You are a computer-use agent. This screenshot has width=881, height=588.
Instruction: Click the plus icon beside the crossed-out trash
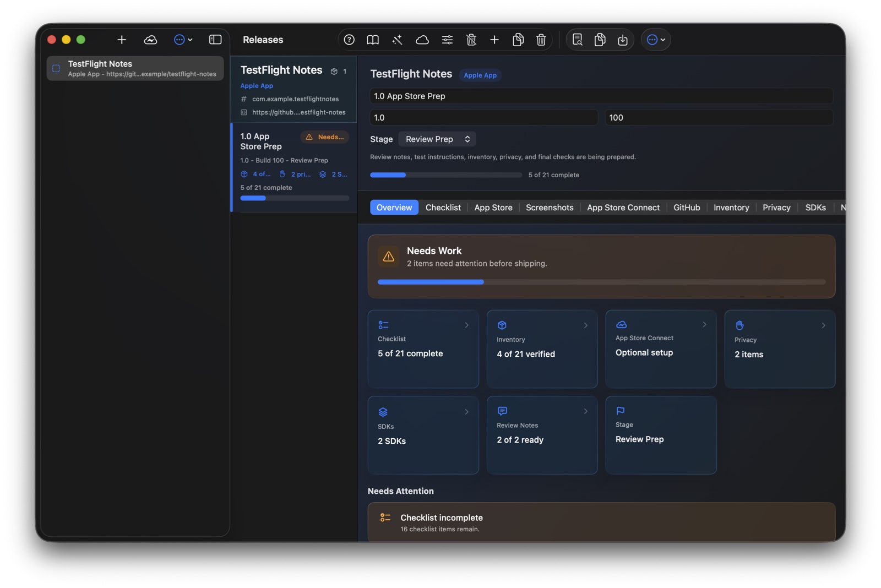pos(494,40)
